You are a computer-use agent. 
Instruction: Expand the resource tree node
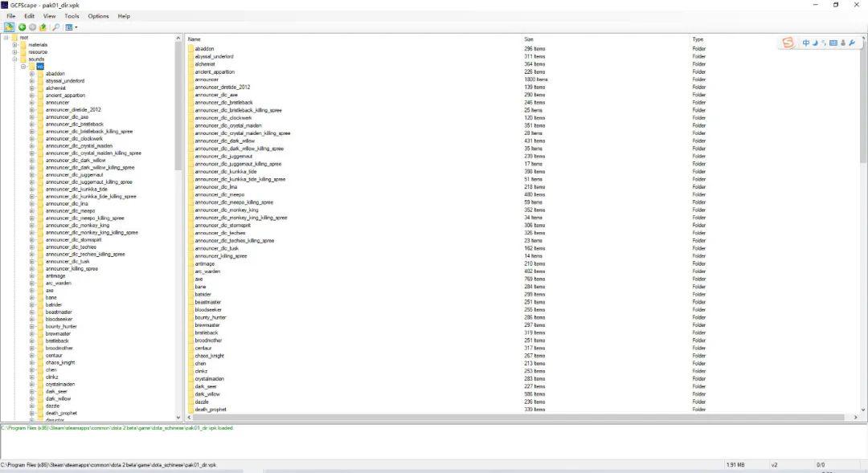point(15,52)
